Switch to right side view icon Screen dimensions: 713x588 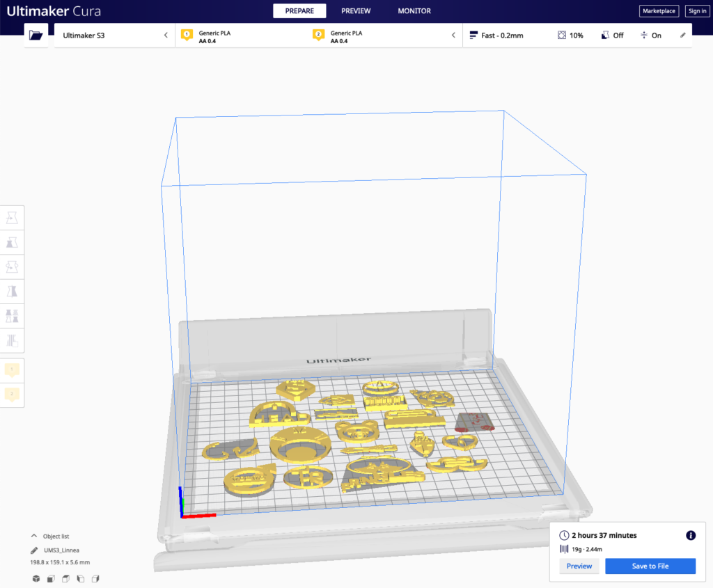coord(95,578)
